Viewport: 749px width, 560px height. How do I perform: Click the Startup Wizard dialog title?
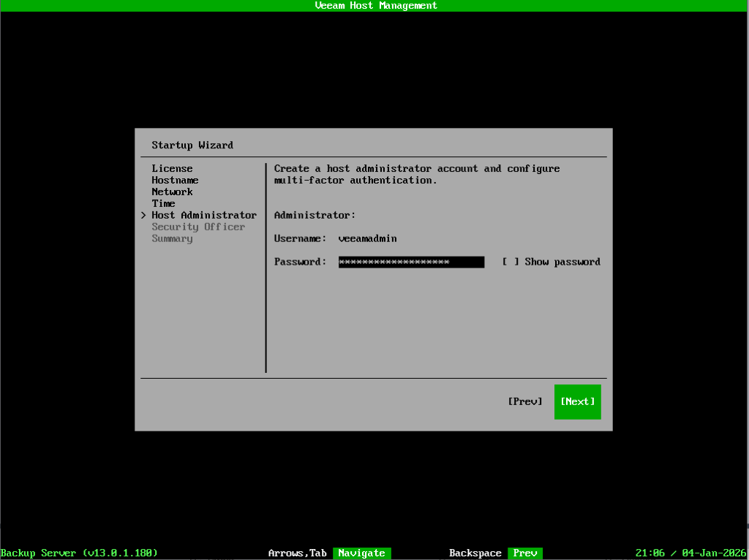[192, 145]
